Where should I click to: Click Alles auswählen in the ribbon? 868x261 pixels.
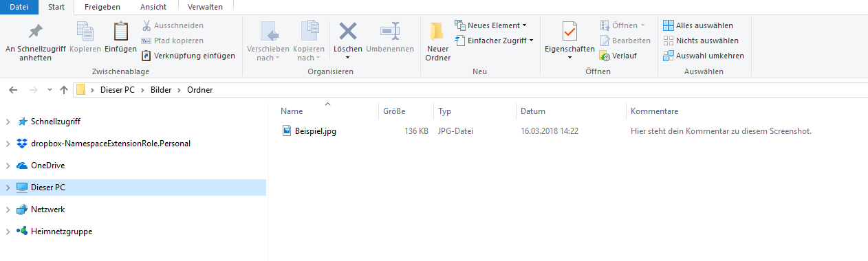(x=698, y=25)
